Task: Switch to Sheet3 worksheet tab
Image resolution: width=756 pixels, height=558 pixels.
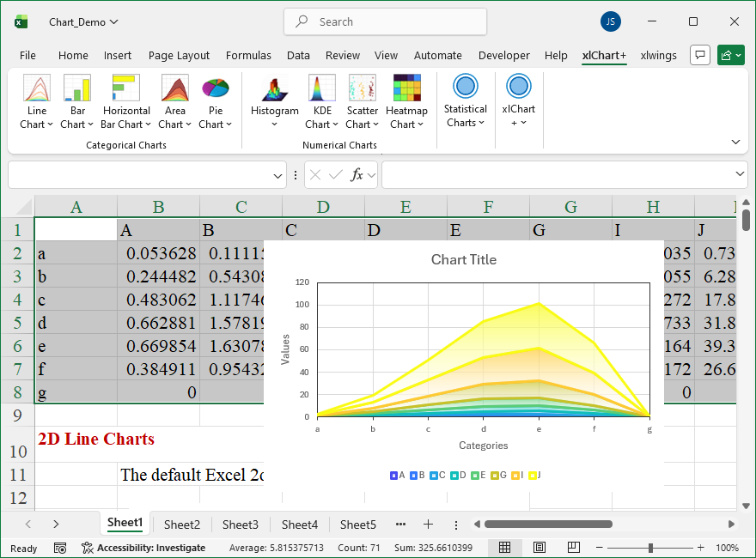Action: (x=241, y=525)
